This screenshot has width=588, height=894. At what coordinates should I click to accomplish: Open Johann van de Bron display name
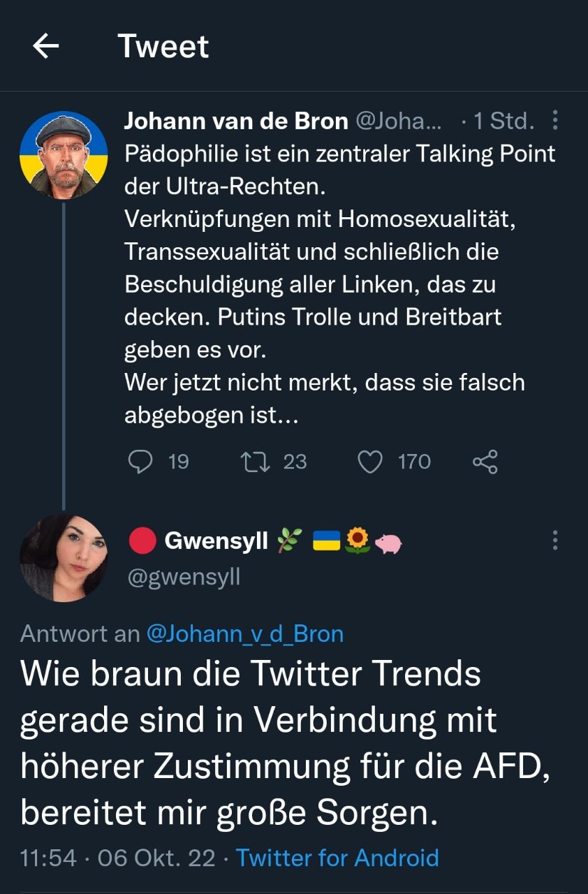(x=236, y=121)
